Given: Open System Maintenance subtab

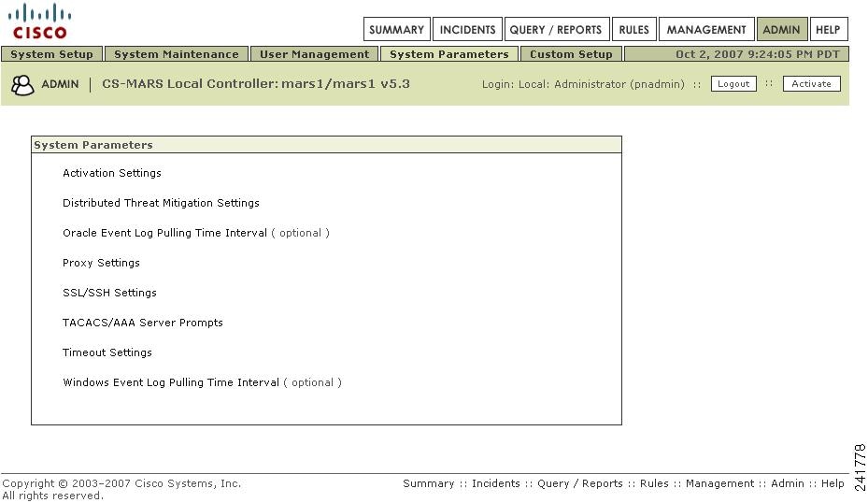Looking at the screenshot, I should pos(176,54).
